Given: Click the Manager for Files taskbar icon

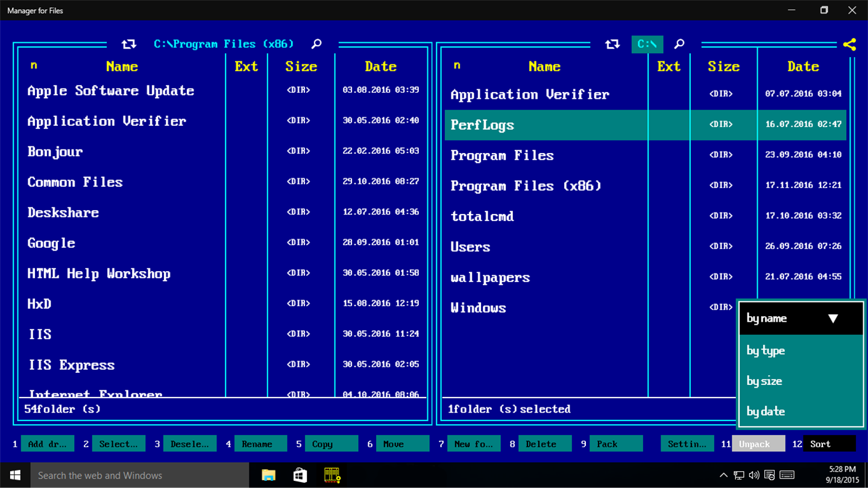Looking at the screenshot, I should click(332, 475).
